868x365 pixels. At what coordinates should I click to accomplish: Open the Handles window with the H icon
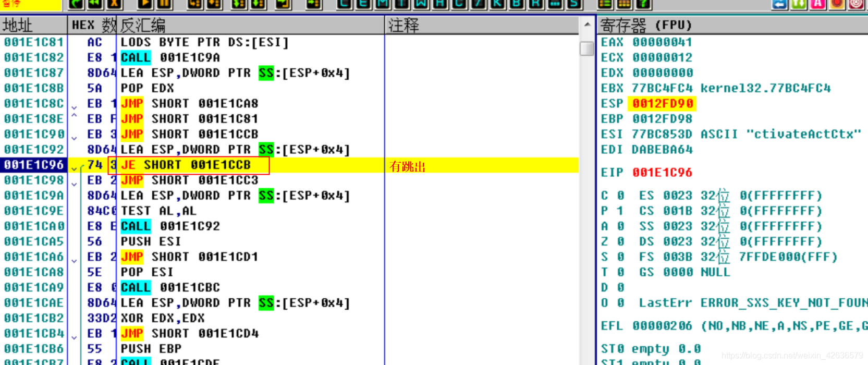pyautogui.click(x=440, y=4)
